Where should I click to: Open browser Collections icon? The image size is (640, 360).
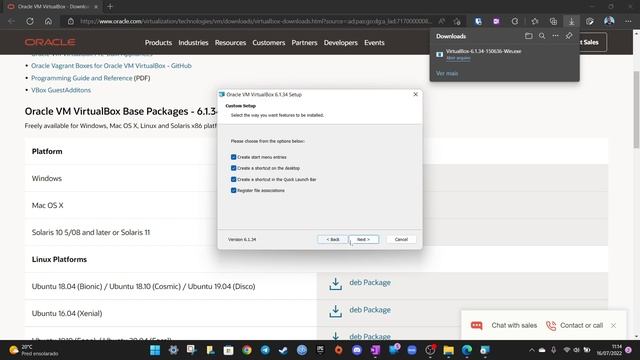click(553, 21)
